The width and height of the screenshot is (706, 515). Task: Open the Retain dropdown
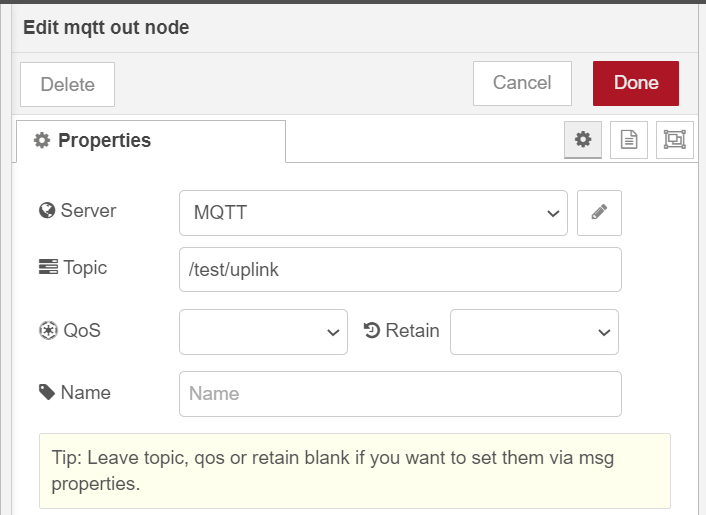pyautogui.click(x=534, y=332)
